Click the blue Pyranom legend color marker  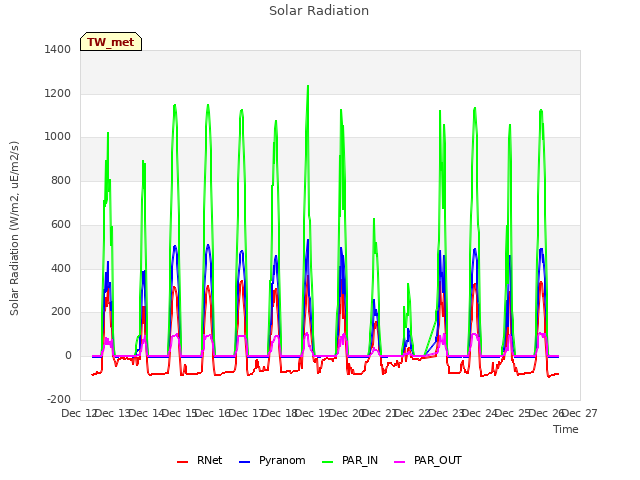click(244, 462)
